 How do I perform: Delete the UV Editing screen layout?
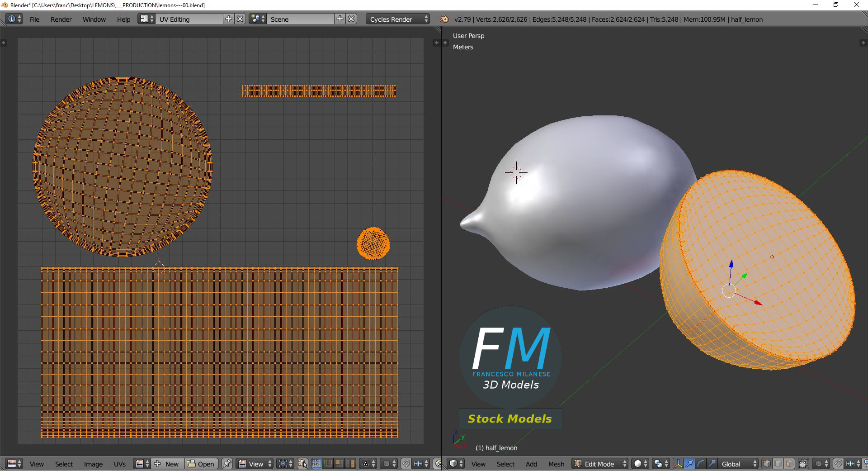(x=241, y=19)
